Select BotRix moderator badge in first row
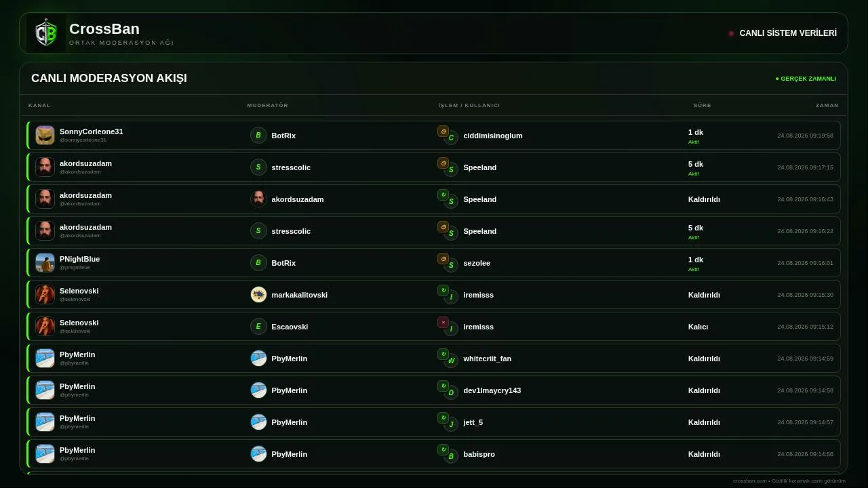 [258, 135]
